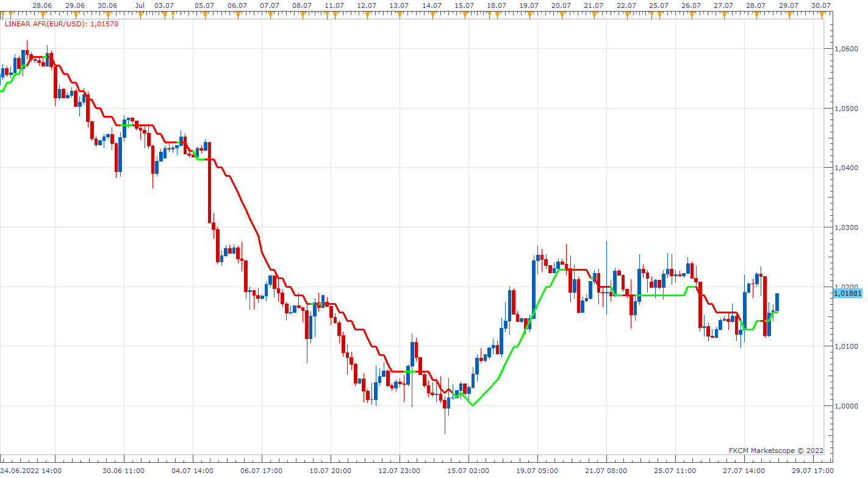Open the orange marker under 19.07
The width and height of the screenshot is (868, 478).
tap(529, 14)
